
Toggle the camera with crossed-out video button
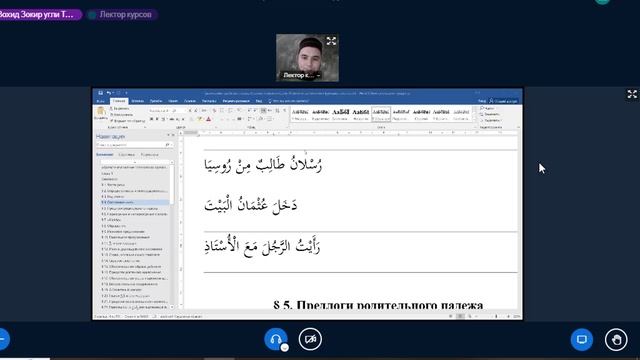point(310,339)
